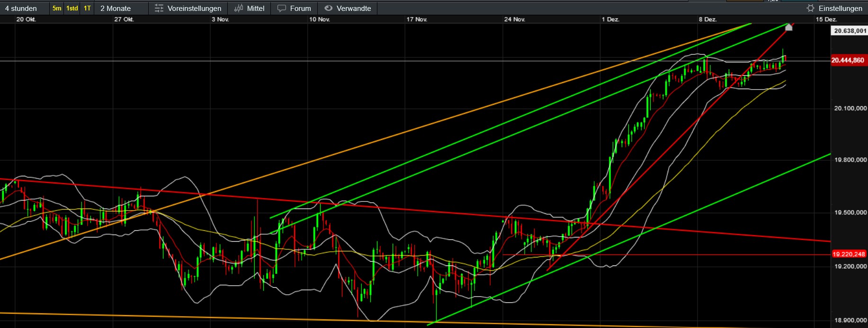The width and height of the screenshot is (868, 328).
Task: Click the Mittel candlestick icon
Action: click(x=239, y=9)
